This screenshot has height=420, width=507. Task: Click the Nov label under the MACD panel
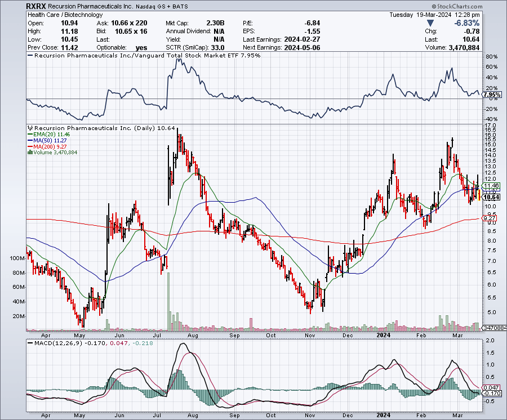310,415
